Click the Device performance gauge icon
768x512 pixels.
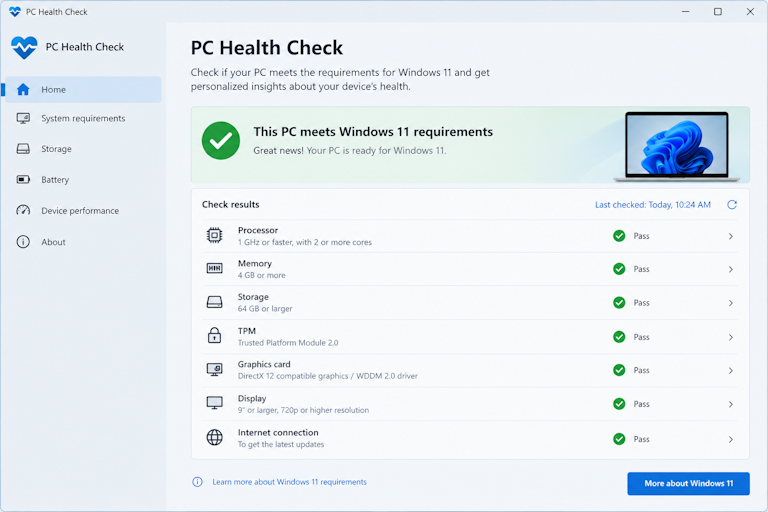[x=23, y=210]
